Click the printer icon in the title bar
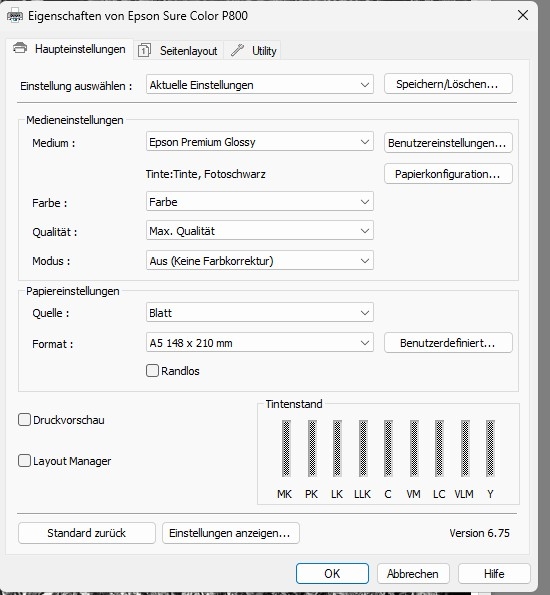 (x=15, y=16)
